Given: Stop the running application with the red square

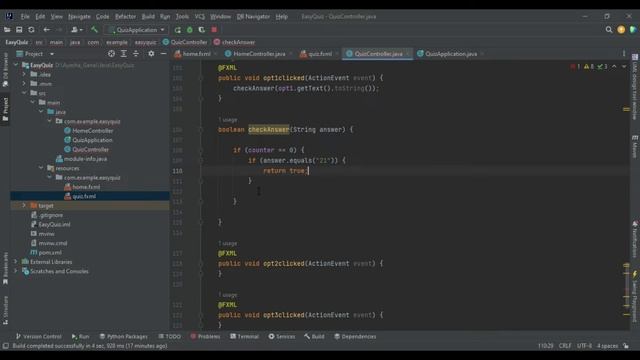Looking at the screenshot, I should tap(214, 30).
